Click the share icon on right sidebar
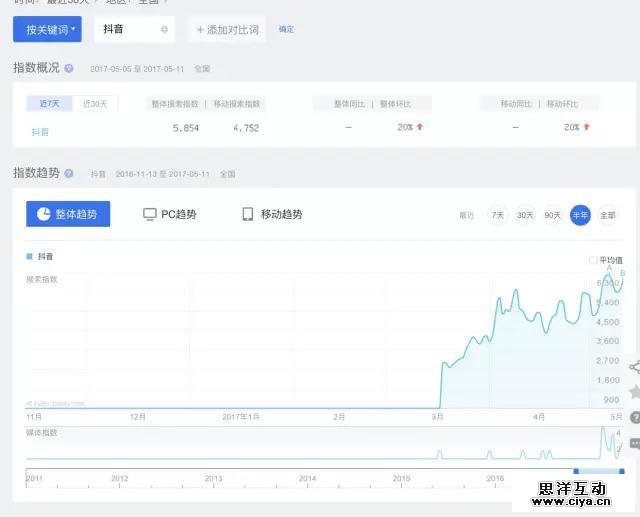Image resolution: width=640 pixels, height=517 pixels. [634, 367]
